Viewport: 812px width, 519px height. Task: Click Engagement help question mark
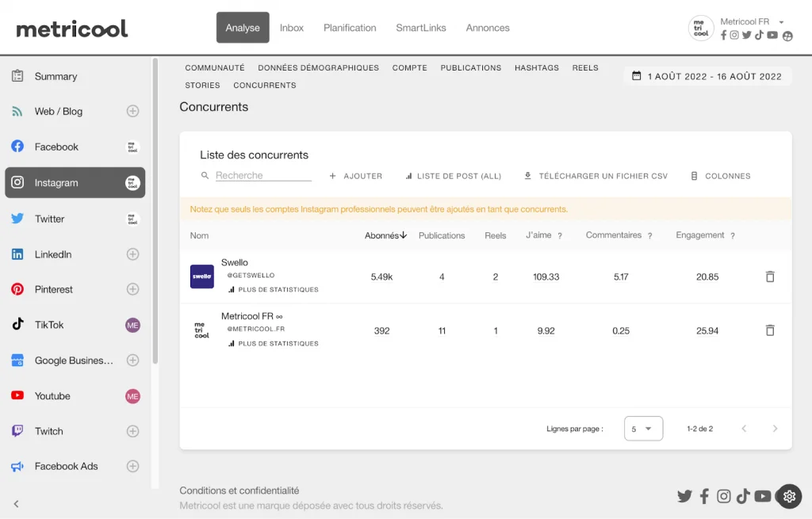732,236
